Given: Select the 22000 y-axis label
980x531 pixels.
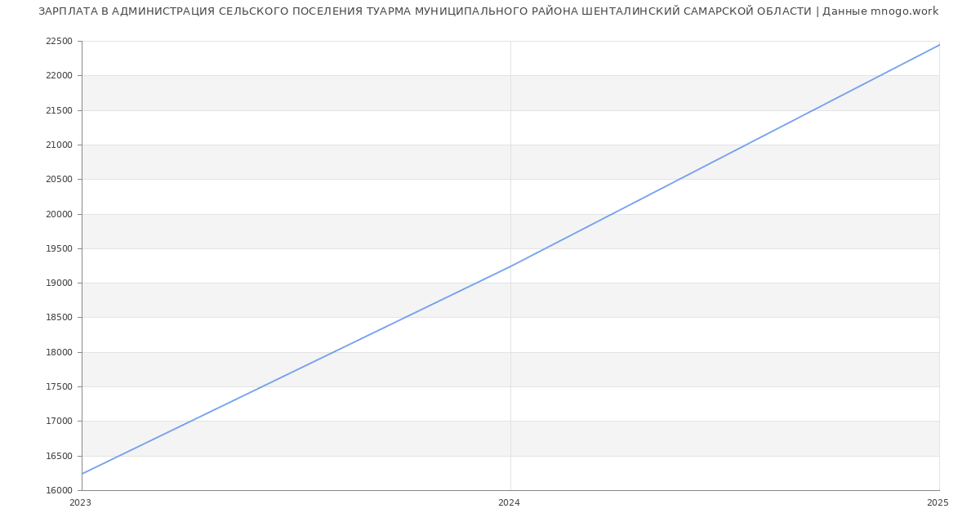Looking at the screenshot, I should pyautogui.click(x=58, y=76).
